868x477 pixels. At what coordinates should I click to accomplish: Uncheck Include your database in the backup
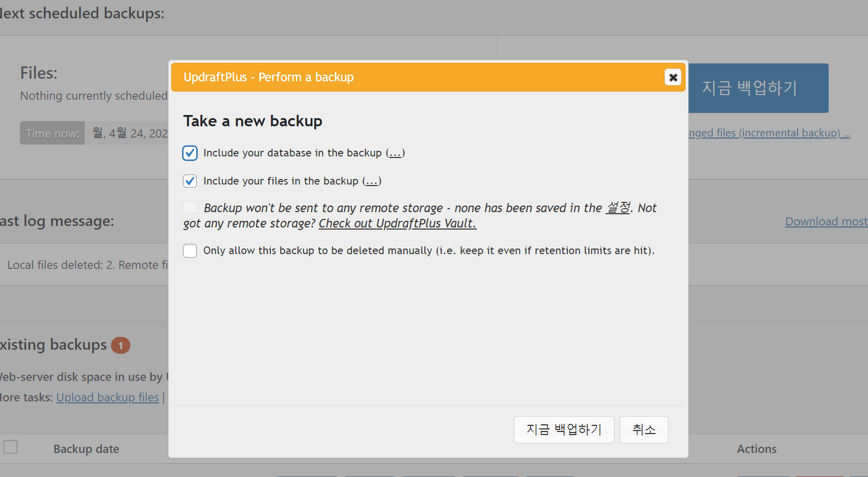[x=190, y=153]
